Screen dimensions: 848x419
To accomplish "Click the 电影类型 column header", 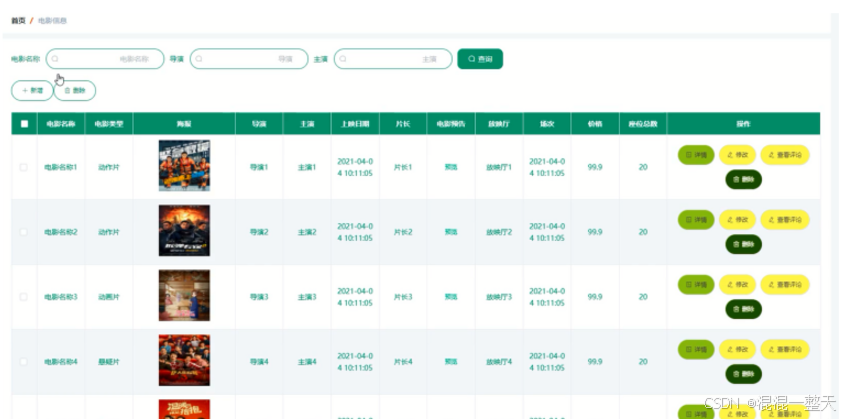I will point(109,124).
